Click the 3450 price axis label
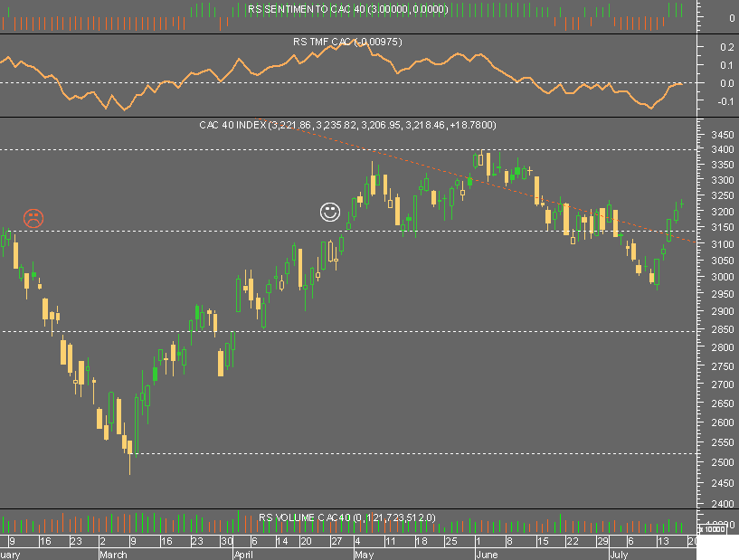This screenshot has height=560, width=739. 723,136
